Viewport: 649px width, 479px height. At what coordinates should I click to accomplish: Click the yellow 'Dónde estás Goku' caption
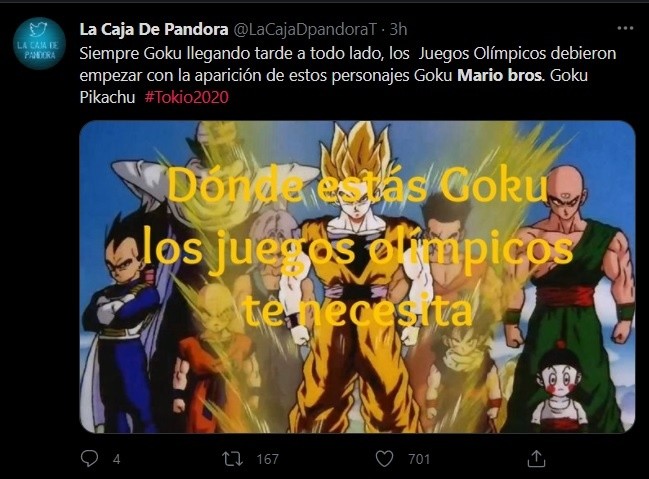pos(358,186)
